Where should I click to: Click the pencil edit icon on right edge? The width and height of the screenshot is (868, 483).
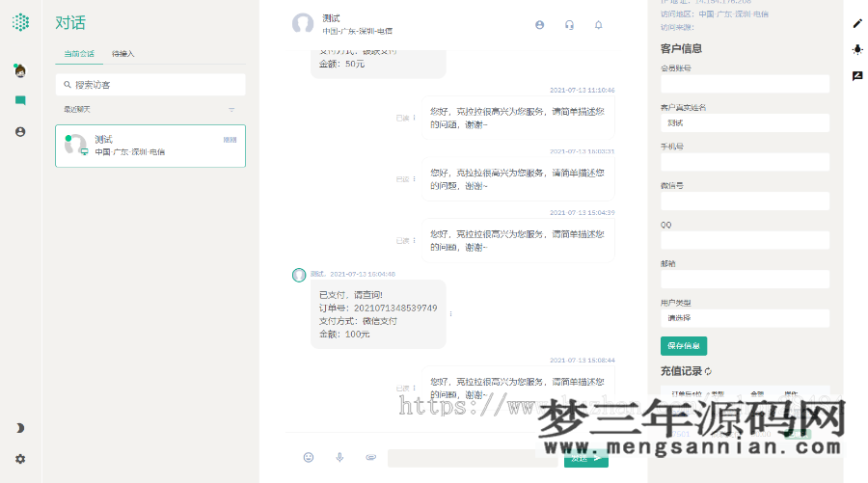click(x=857, y=23)
